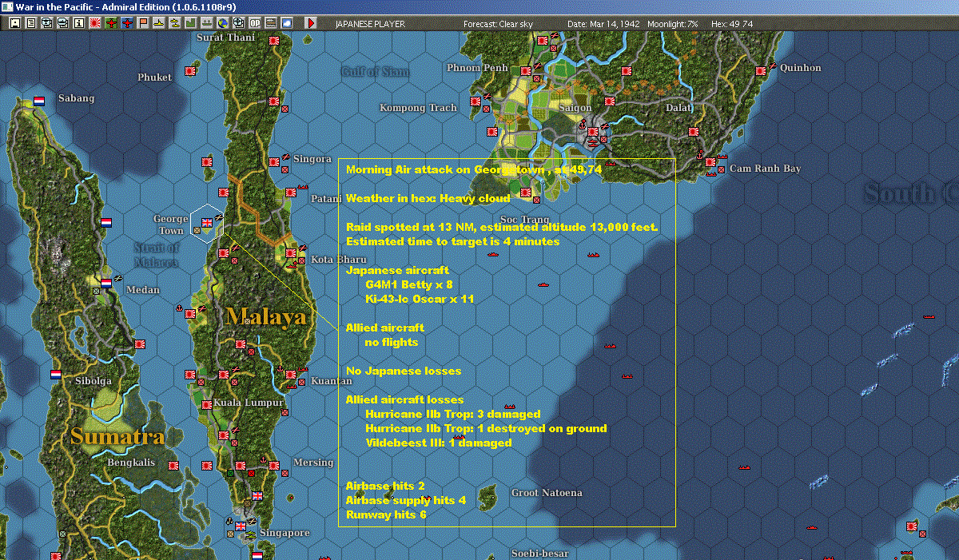959x560 pixels.
Task: Click 'Ki-43-Ic Oscar x 11' aircraft line
Action: pyautogui.click(x=420, y=299)
